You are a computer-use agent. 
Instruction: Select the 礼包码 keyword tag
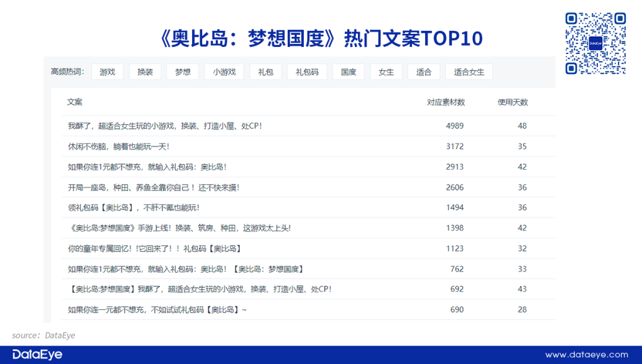click(307, 72)
